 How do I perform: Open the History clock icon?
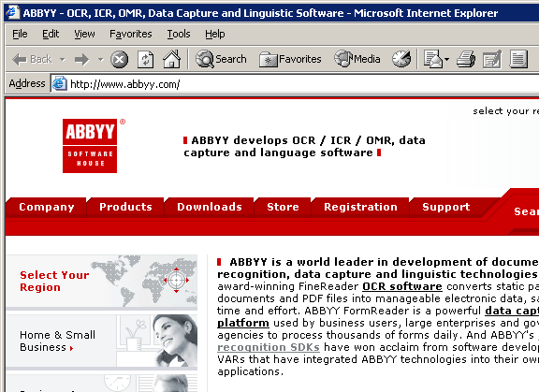point(401,59)
